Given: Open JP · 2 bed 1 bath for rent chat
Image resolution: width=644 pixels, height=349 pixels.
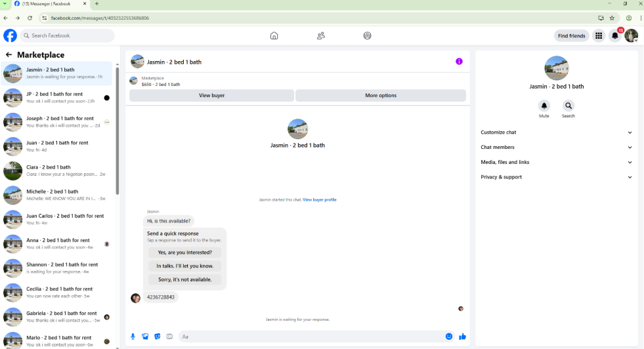Looking at the screenshot, I should coord(56,98).
